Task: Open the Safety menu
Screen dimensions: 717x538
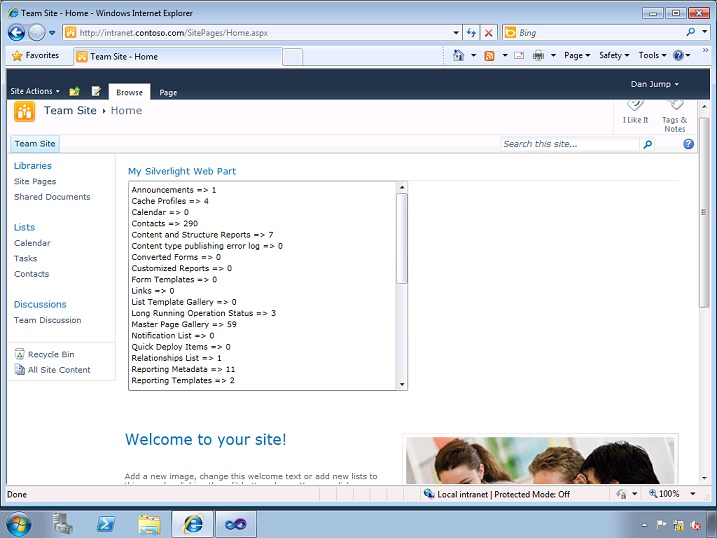Action: click(614, 55)
